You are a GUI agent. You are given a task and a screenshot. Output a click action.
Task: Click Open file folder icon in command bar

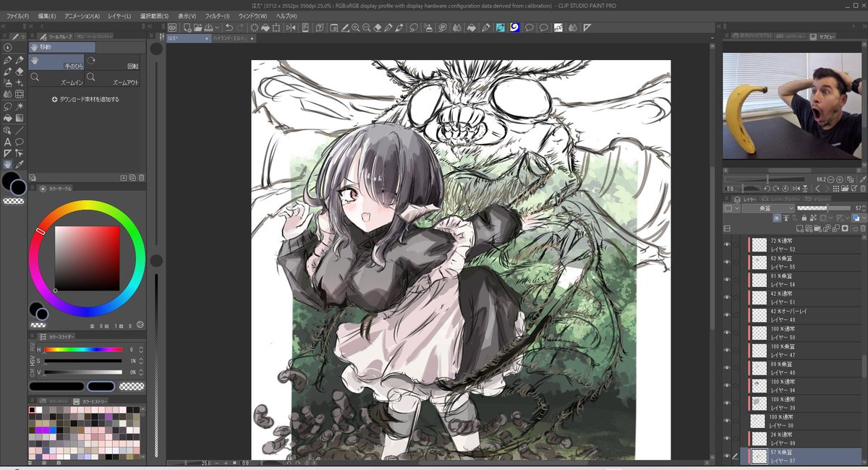point(198,27)
